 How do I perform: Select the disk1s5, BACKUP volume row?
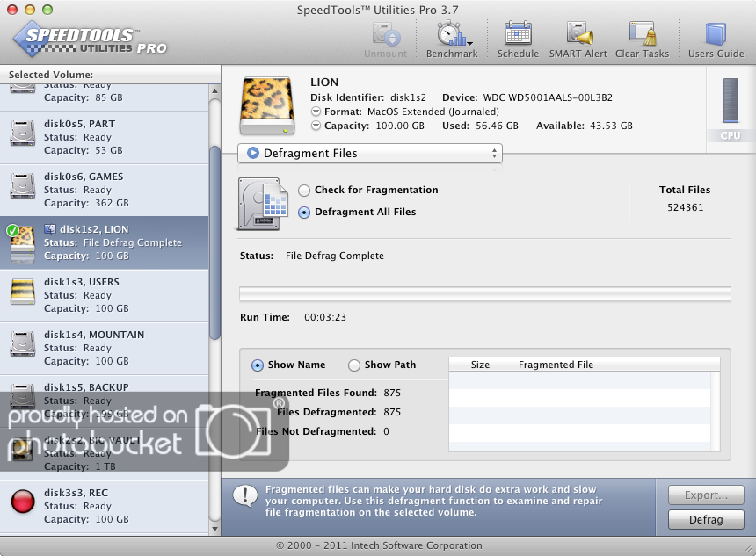[x=104, y=401]
